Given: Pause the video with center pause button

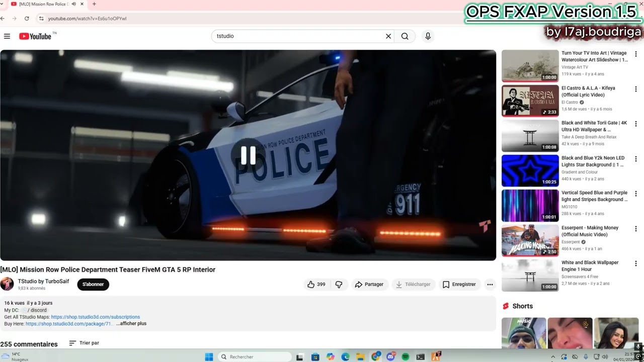Looking at the screenshot, I should point(248,155).
